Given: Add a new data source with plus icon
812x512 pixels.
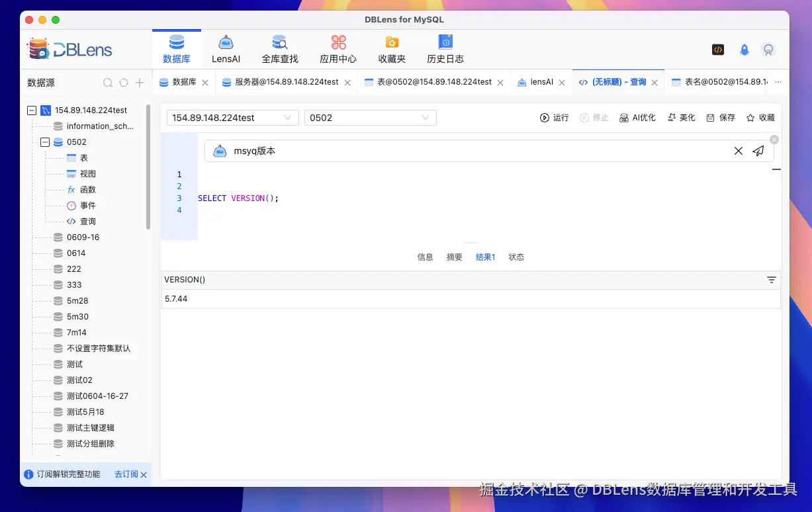Looking at the screenshot, I should (x=140, y=83).
